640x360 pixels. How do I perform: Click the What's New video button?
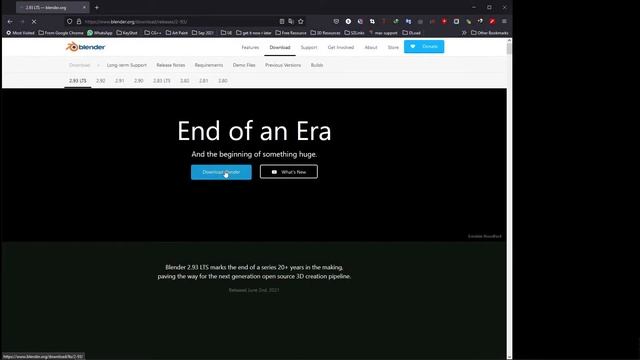click(289, 172)
